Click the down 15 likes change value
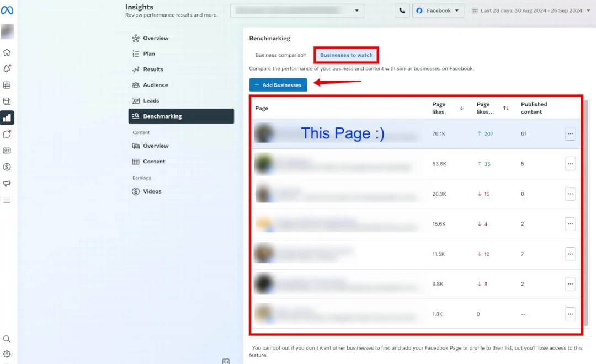This screenshot has height=364, width=596. click(x=483, y=194)
